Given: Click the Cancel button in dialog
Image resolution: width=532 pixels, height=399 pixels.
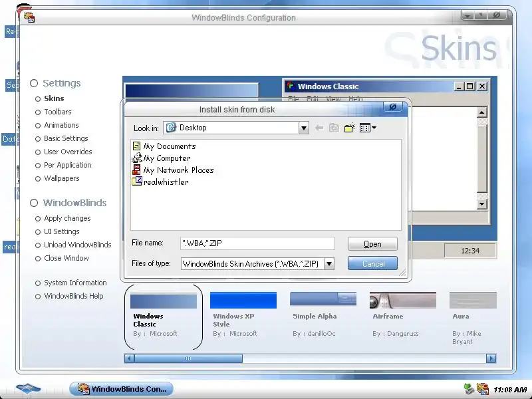Looking at the screenshot, I should [372, 263].
